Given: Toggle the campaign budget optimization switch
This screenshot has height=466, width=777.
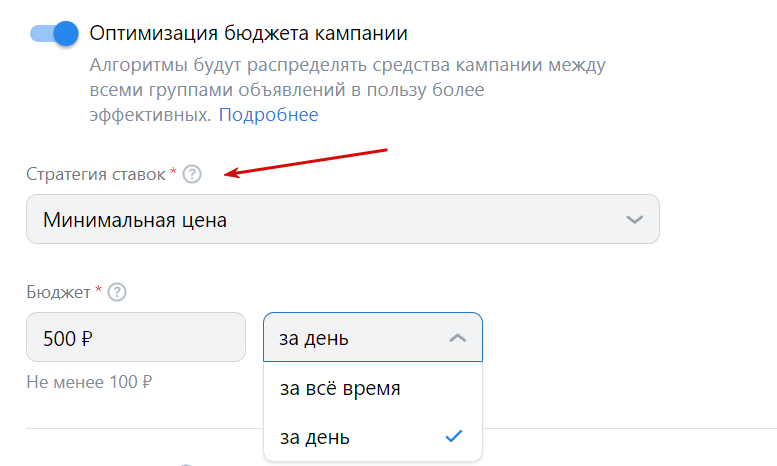Looking at the screenshot, I should click(x=55, y=33).
